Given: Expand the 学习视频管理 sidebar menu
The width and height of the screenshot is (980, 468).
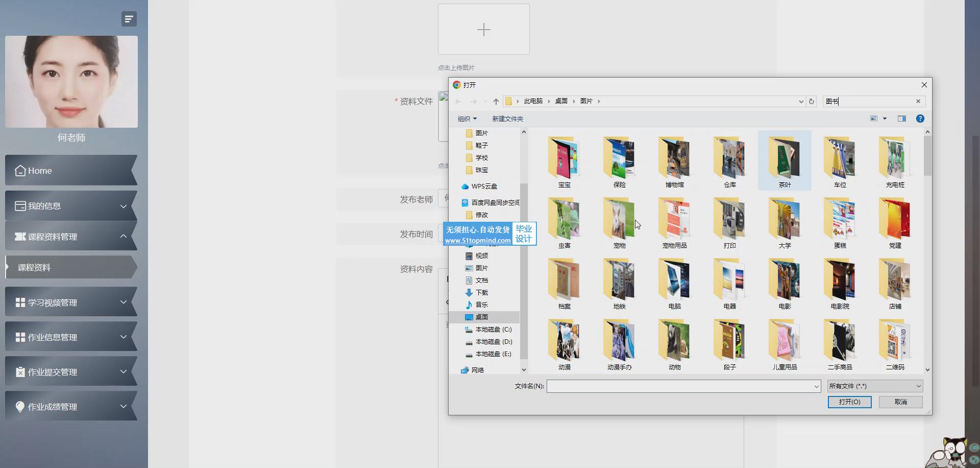Looking at the screenshot, I should click(71, 302).
